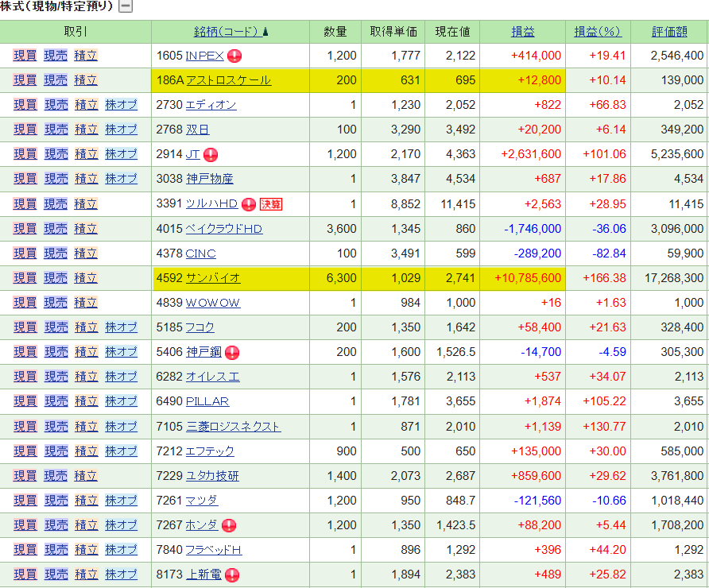Collapse the 株式(現物/特定預り) section
This screenshot has height=588, width=709.
pyautogui.click(x=125, y=7)
